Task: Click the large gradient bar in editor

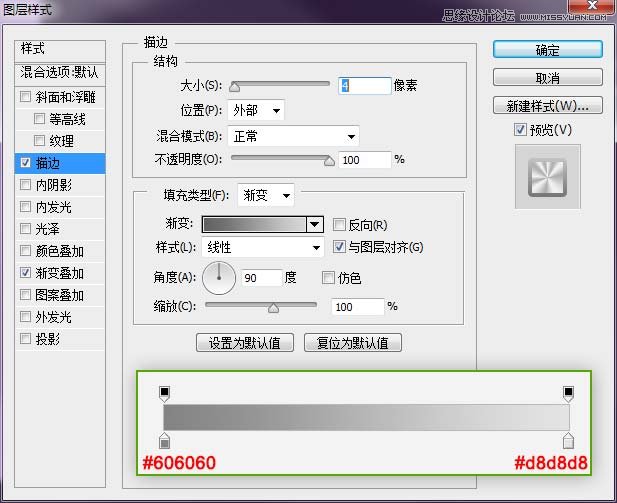Action: click(366, 417)
